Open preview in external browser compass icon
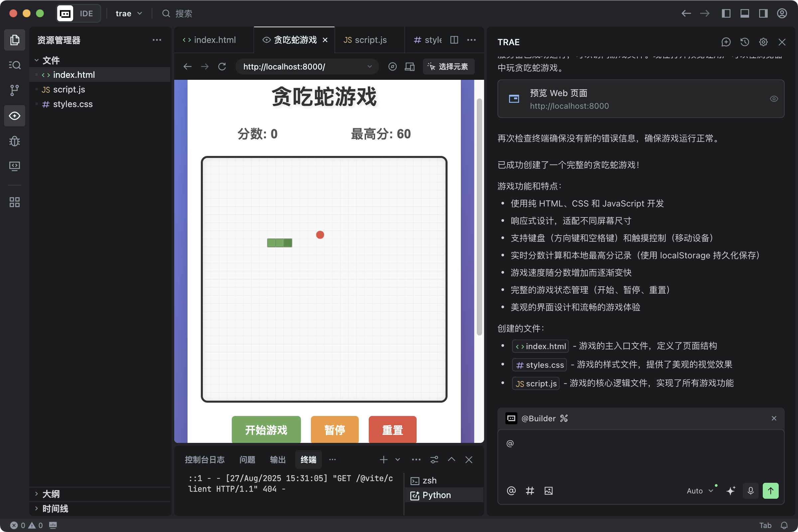 click(392, 66)
